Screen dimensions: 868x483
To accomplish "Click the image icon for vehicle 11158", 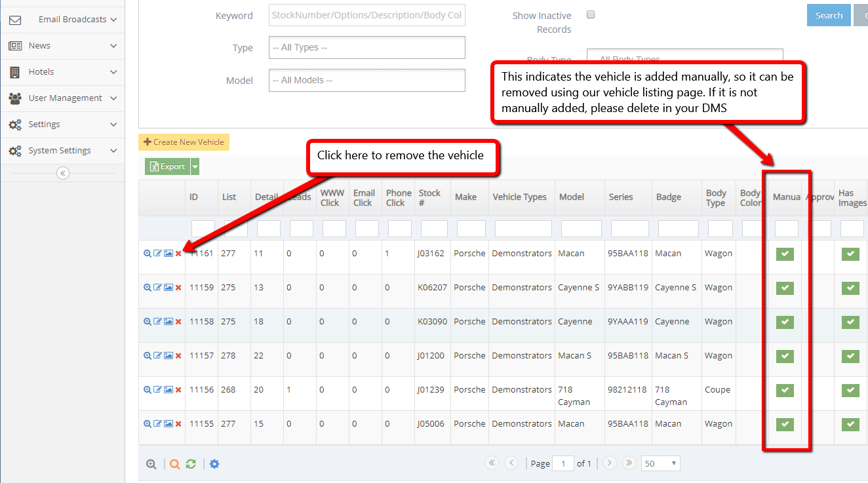I will click(x=168, y=322).
